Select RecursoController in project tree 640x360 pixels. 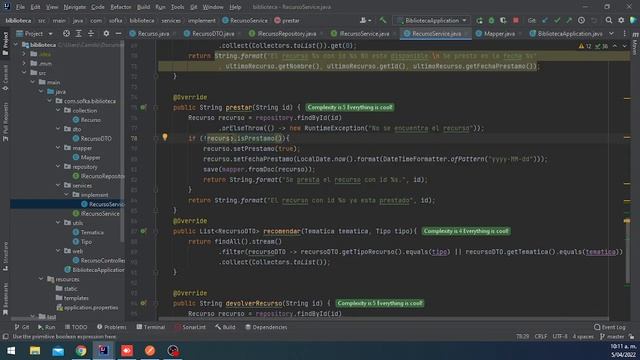(x=99, y=260)
